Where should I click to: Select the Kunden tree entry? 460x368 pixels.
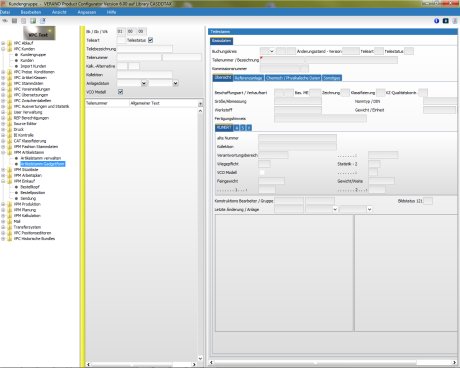click(x=27, y=60)
